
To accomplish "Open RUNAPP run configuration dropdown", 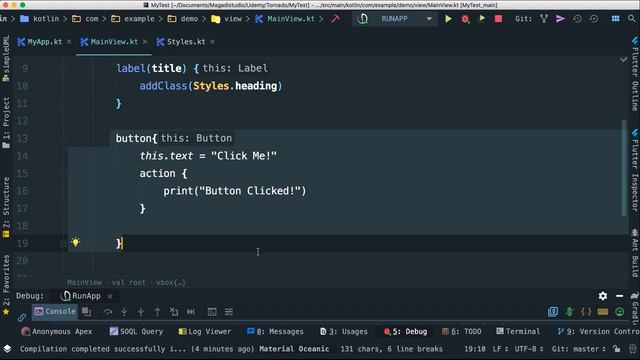I will [395, 19].
